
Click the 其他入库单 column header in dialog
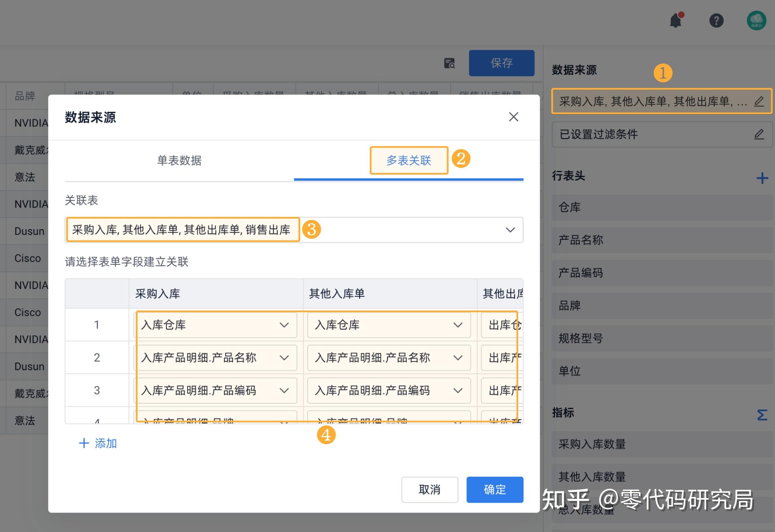point(390,293)
